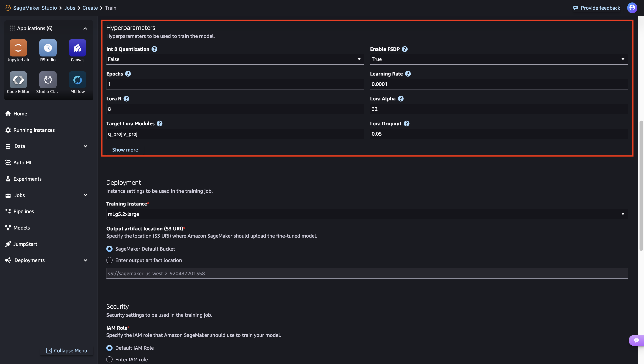Click Show more hyperparameters expander
The image size is (644, 364).
[125, 150]
